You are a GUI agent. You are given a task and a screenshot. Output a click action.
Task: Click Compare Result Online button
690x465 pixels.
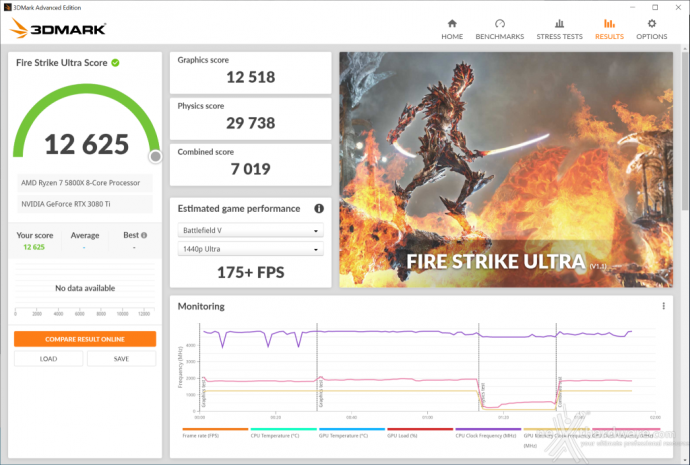pos(85,339)
